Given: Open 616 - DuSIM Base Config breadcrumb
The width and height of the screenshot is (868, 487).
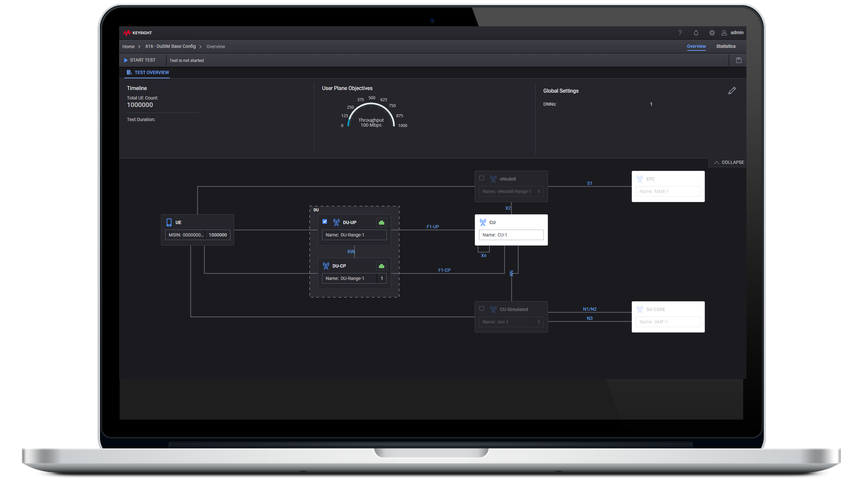Looking at the screenshot, I should [x=170, y=47].
